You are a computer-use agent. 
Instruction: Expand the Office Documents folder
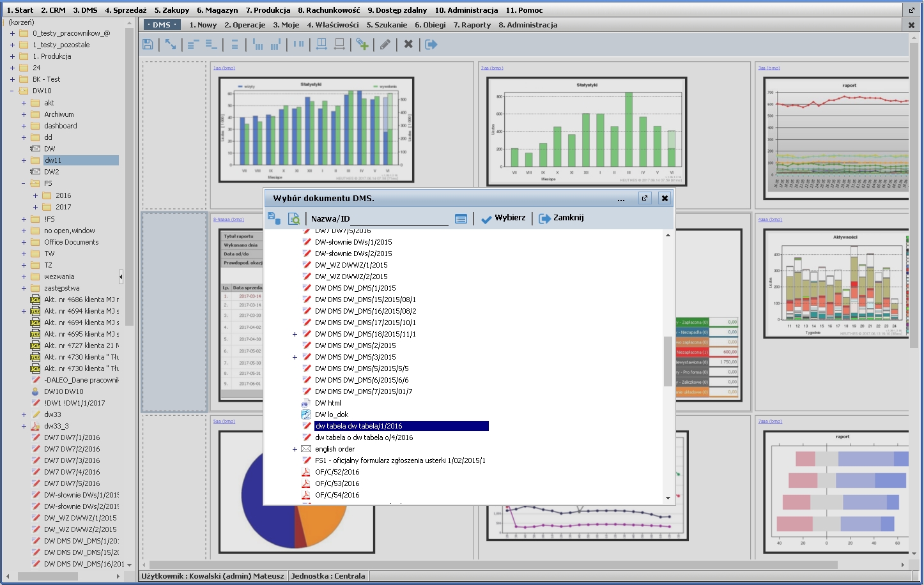coord(24,242)
